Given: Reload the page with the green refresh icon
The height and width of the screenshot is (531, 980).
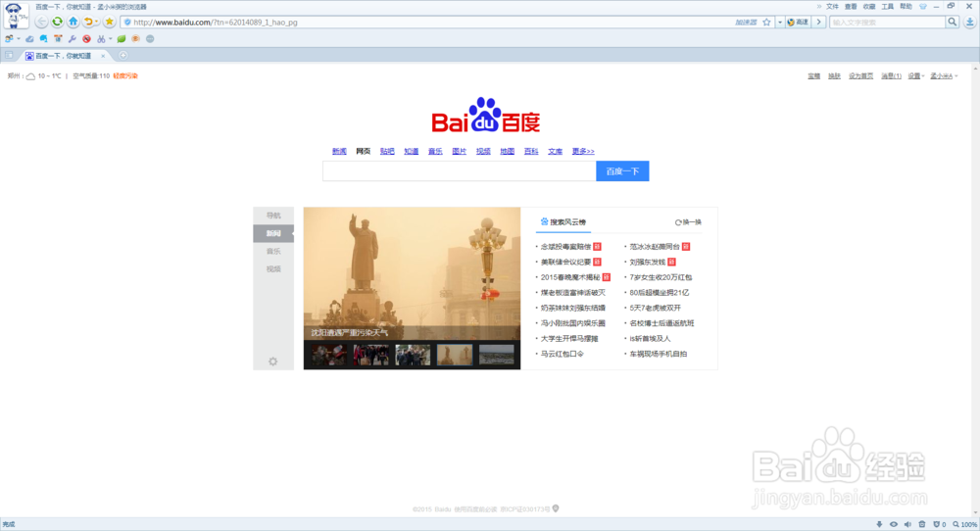Looking at the screenshot, I should point(57,22).
